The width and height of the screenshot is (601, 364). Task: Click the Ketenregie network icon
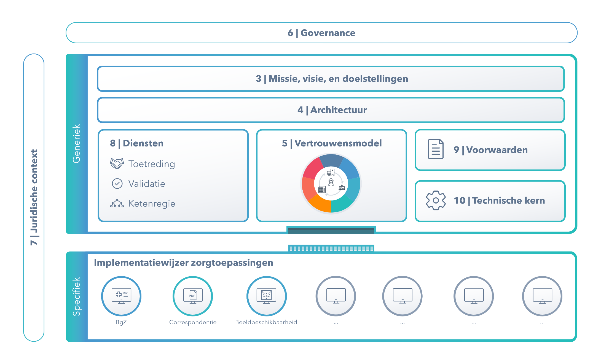coord(117,204)
